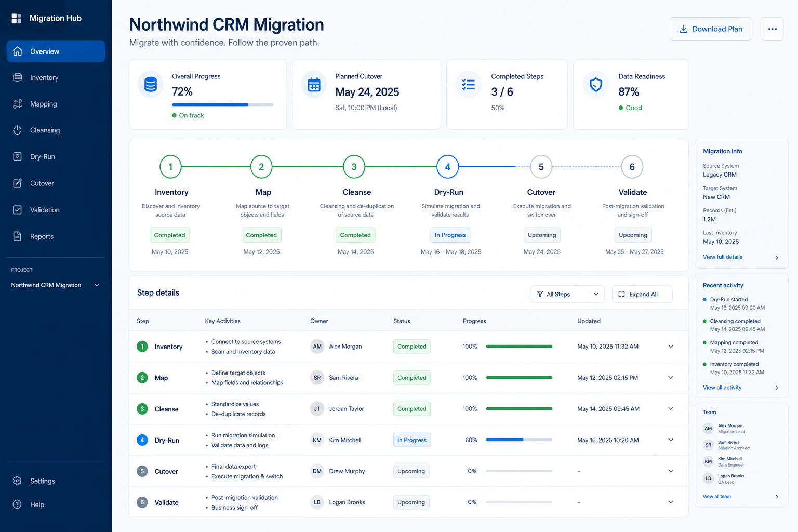Click the Download Plan button
Image resolution: width=798 pixels, height=532 pixels.
coord(711,29)
